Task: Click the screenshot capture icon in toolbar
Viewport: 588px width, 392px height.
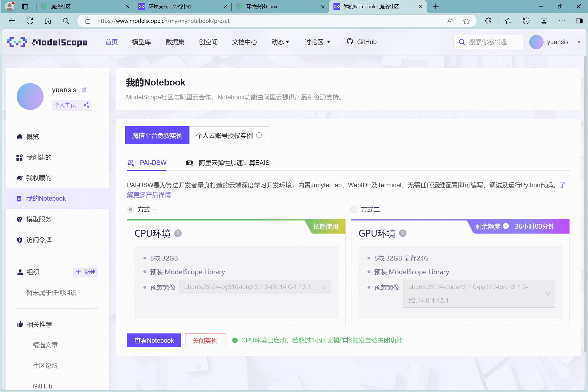Action: click(x=544, y=21)
